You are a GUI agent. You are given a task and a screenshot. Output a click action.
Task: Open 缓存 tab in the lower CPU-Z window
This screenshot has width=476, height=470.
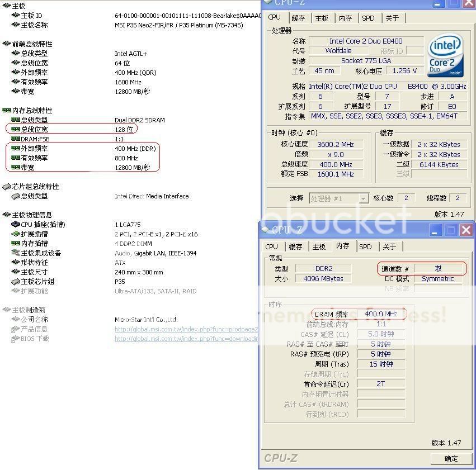295,246
